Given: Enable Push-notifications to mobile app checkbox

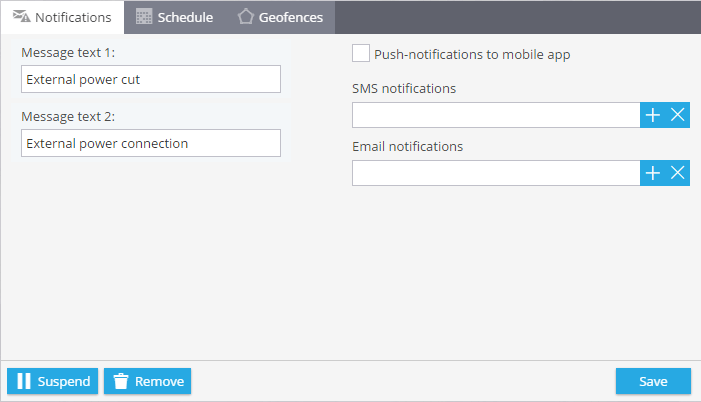Looking at the screenshot, I should 361,53.
